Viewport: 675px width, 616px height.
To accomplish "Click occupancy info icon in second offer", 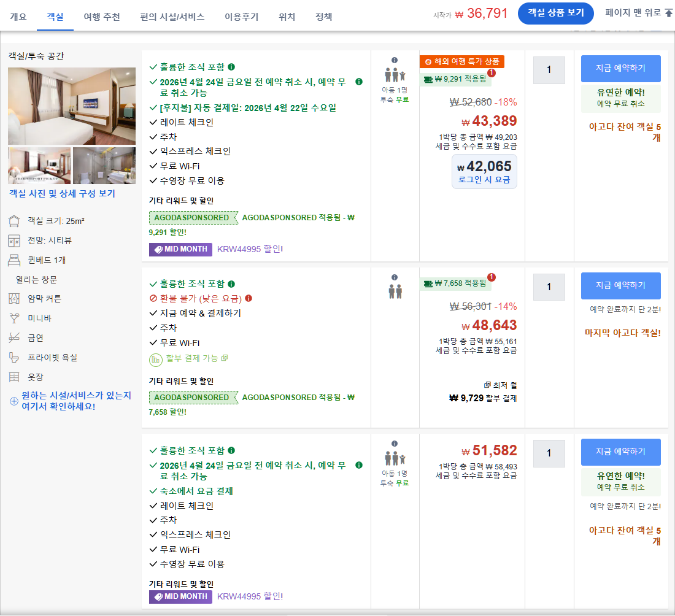I will (x=395, y=278).
